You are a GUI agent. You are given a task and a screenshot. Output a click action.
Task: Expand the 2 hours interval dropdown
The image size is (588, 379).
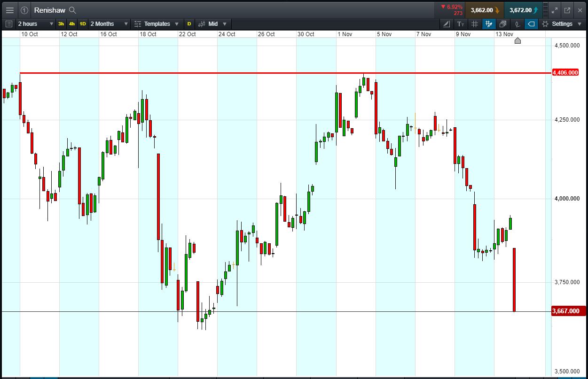point(36,24)
